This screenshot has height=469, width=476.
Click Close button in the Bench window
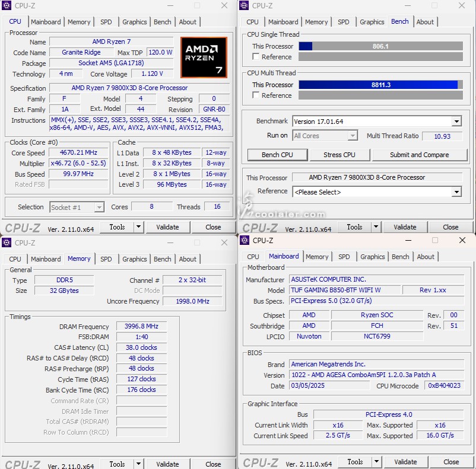pyautogui.click(x=450, y=227)
